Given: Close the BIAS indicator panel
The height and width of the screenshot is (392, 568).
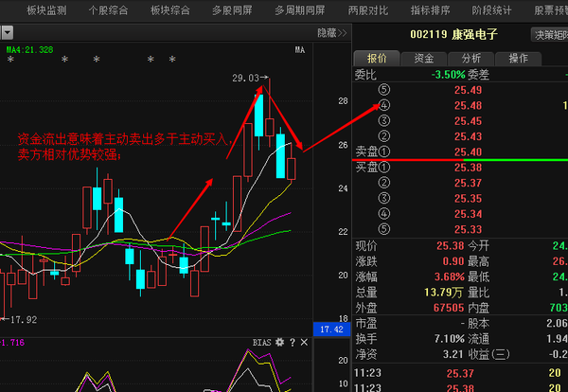Looking at the screenshot, I should point(303,341).
